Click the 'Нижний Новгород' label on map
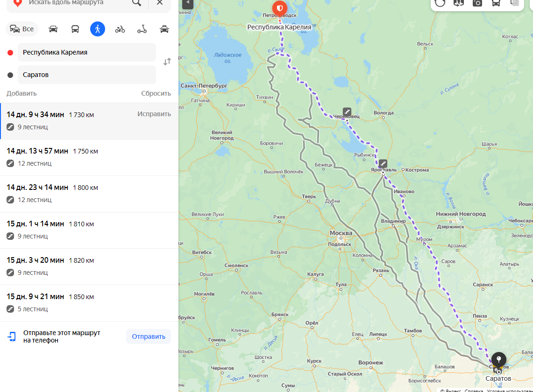This screenshot has width=533, height=392. 461,214
